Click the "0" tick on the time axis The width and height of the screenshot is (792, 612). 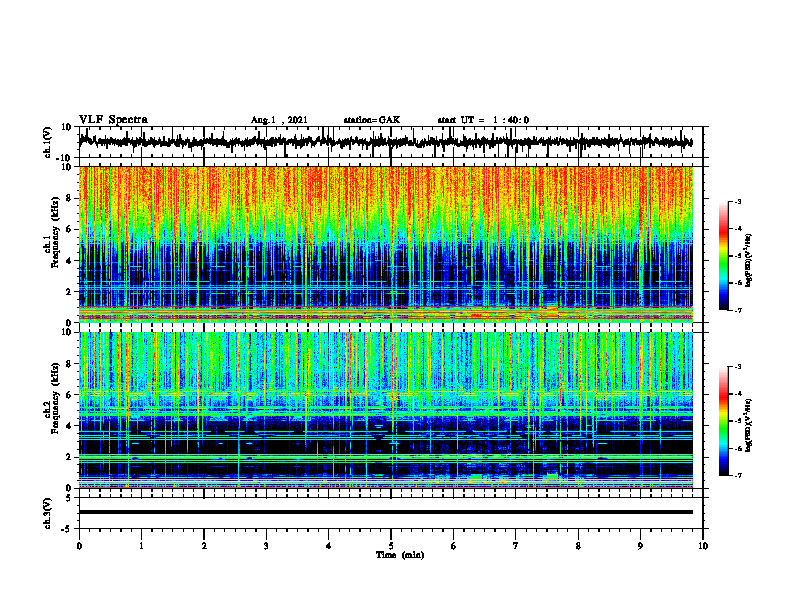(79, 546)
